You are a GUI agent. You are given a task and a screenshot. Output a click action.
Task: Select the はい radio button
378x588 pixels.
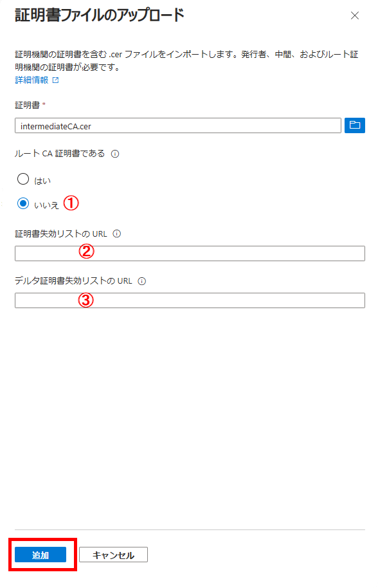click(23, 179)
